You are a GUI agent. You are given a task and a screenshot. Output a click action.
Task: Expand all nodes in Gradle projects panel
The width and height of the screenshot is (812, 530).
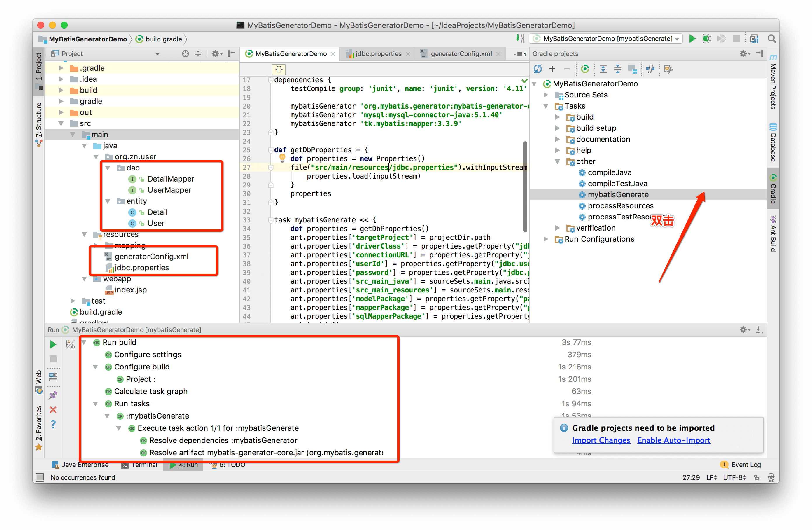pyautogui.click(x=603, y=69)
